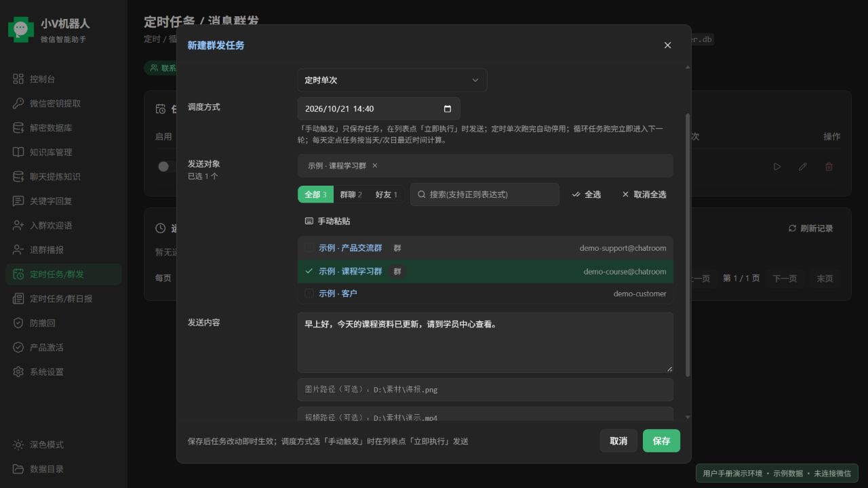Open 微信密钥提取 key icon item
This screenshot has width=868, height=488.
pos(63,104)
